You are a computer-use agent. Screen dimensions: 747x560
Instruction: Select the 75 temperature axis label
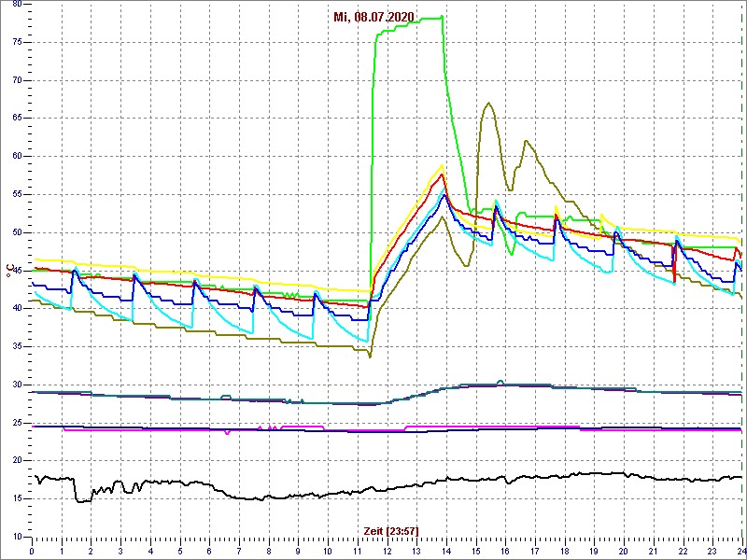click(17, 42)
